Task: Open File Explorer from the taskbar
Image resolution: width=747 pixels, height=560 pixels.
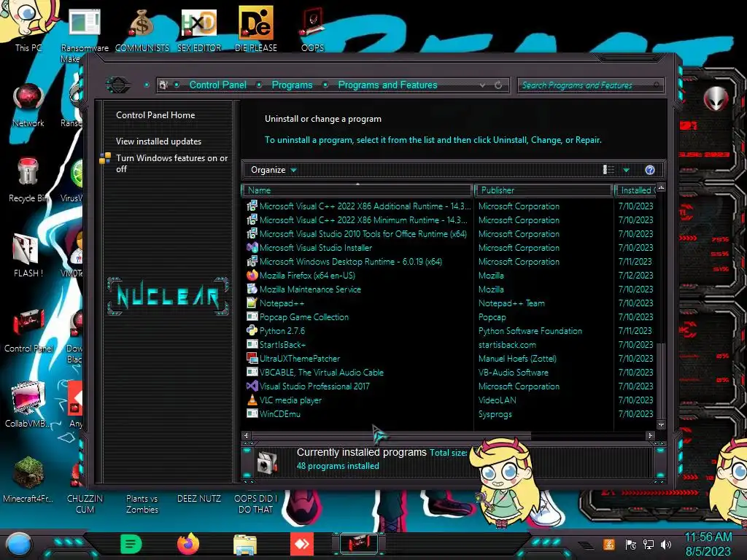Action: pyautogui.click(x=245, y=545)
